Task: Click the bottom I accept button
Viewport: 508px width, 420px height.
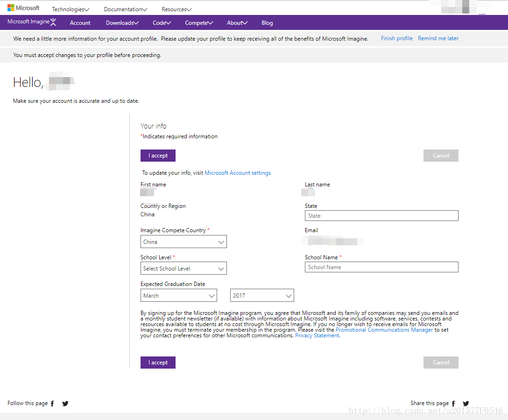Action: 158,363
